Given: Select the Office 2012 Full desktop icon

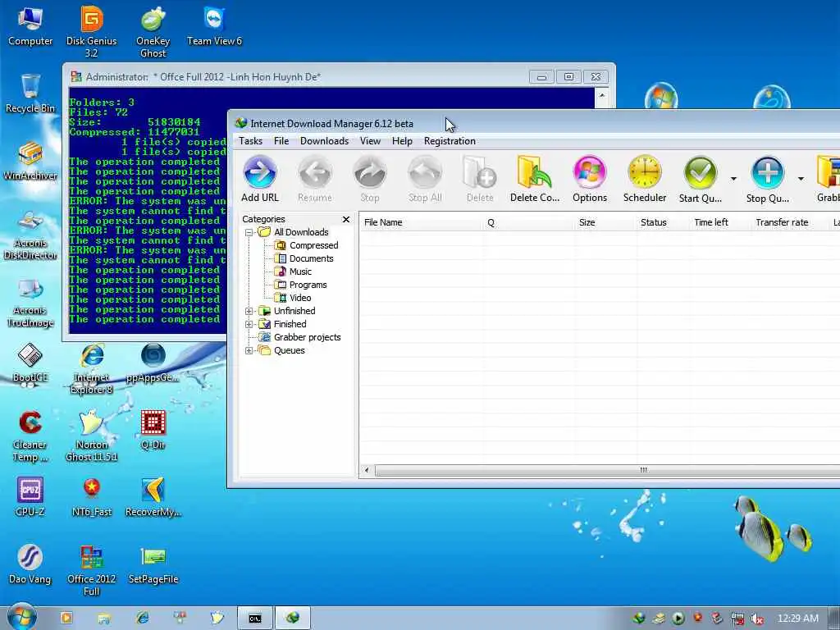Looking at the screenshot, I should click(x=92, y=571).
